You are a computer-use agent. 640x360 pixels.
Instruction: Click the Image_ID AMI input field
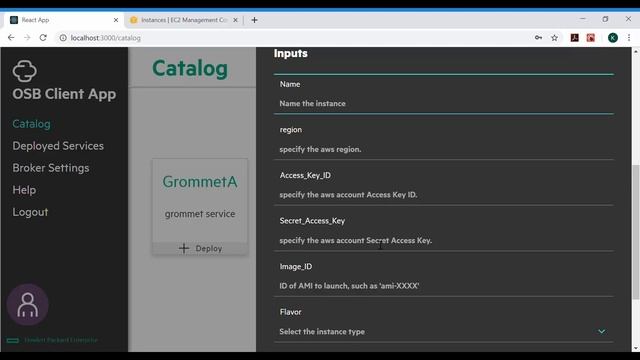(x=443, y=286)
